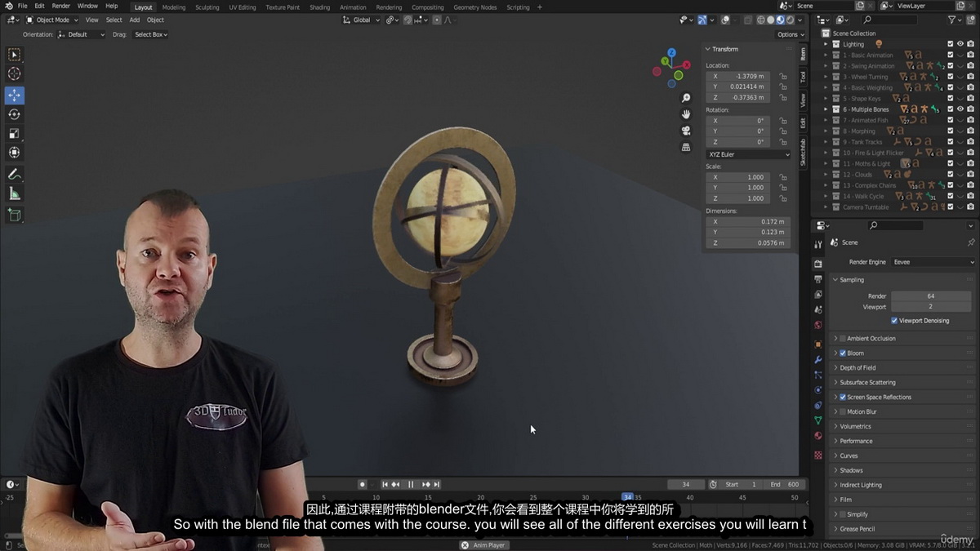
Task: Select rendered viewport shading mode
Action: [x=790, y=20]
